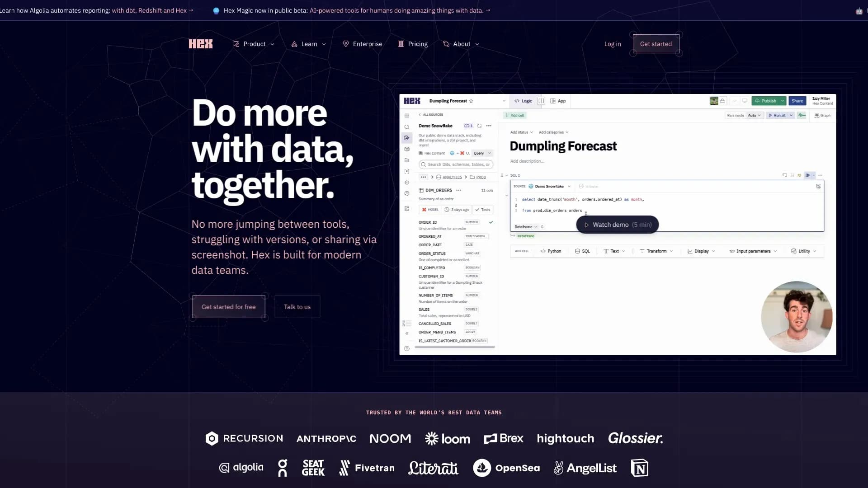Open the outline icon in the demo sidebar

[x=407, y=116]
